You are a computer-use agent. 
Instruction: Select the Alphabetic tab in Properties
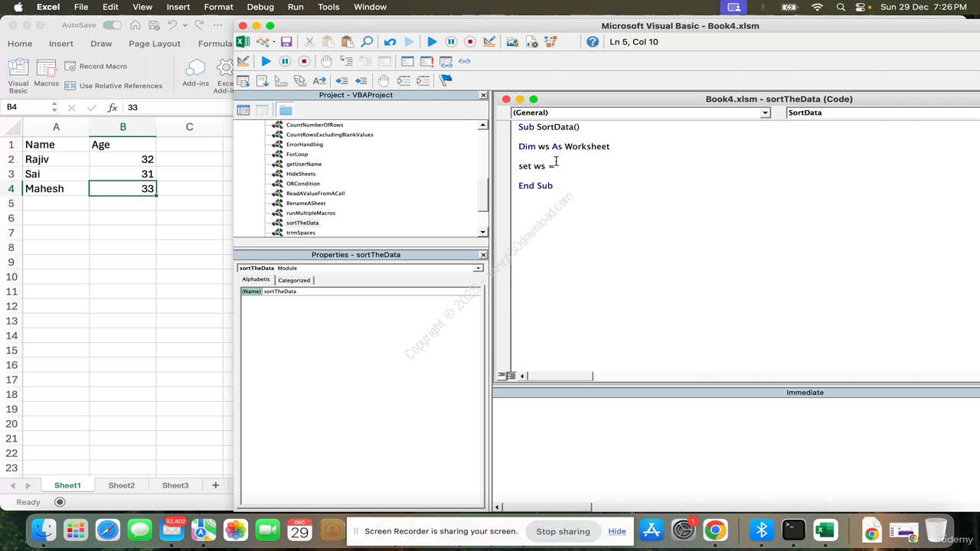click(x=256, y=279)
